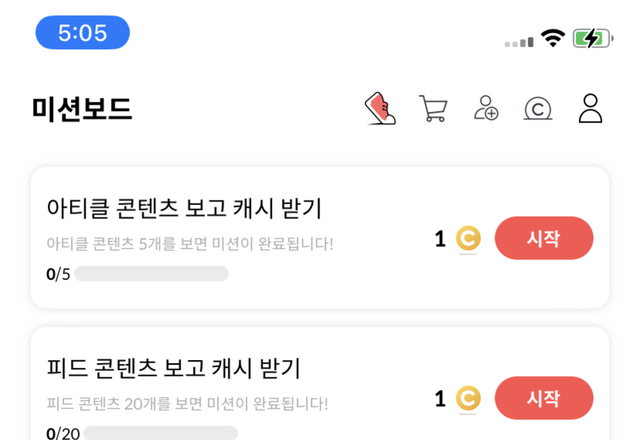Click the feed mission 0/20 progress bar

click(160, 433)
